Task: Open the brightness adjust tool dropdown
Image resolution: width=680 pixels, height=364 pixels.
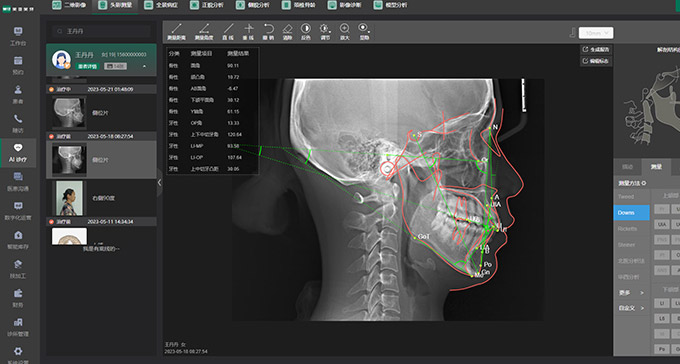Action: [325, 32]
